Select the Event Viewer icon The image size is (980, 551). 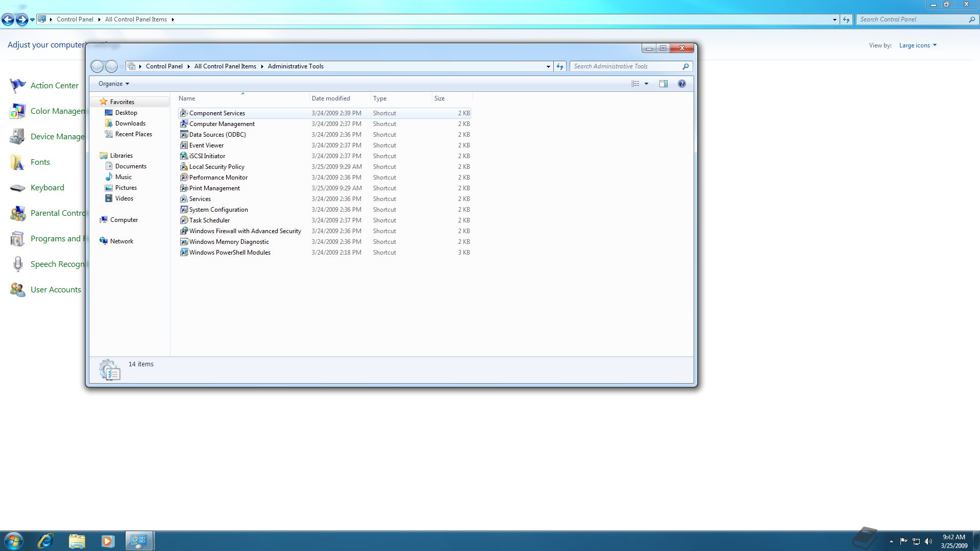coord(184,145)
